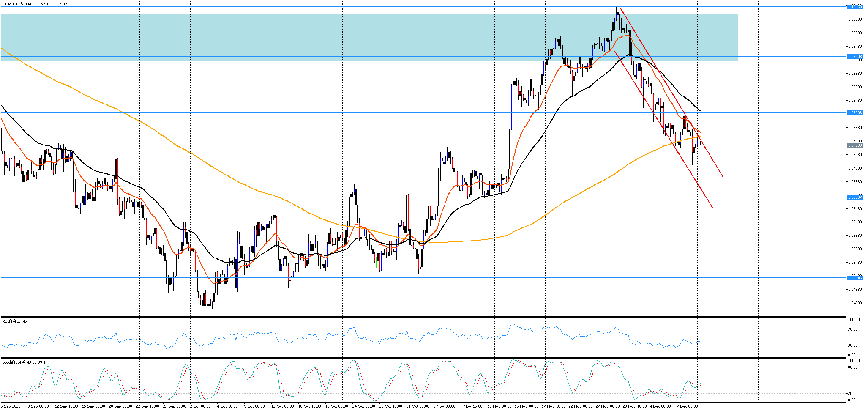Click the 2 Oct 00:00 time axis label
This screenshot has height=411, width=868.
(200, 406)
